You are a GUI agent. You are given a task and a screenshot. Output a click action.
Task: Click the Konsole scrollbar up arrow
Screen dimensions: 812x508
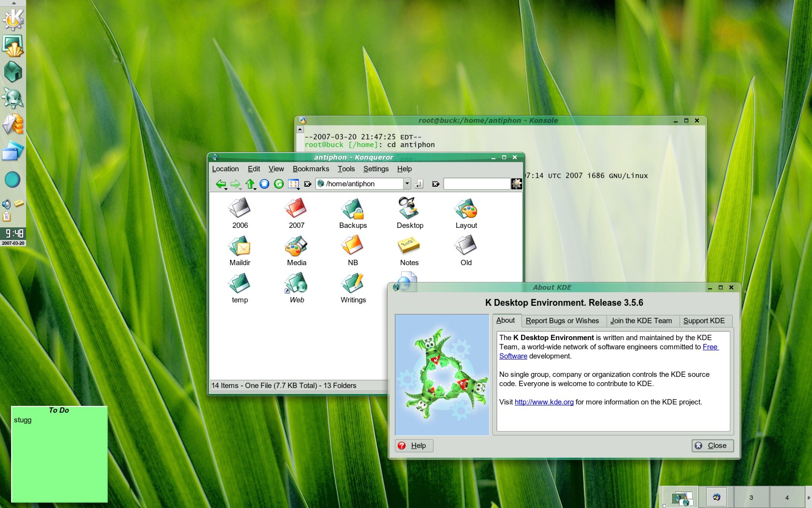[300, 130]
